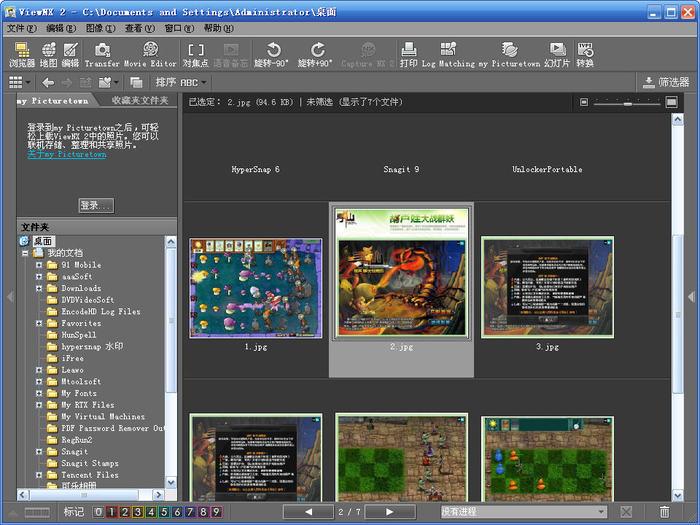Screen dimensions: 700x525
Task: Open the process status dropdown
Action: 523,512
